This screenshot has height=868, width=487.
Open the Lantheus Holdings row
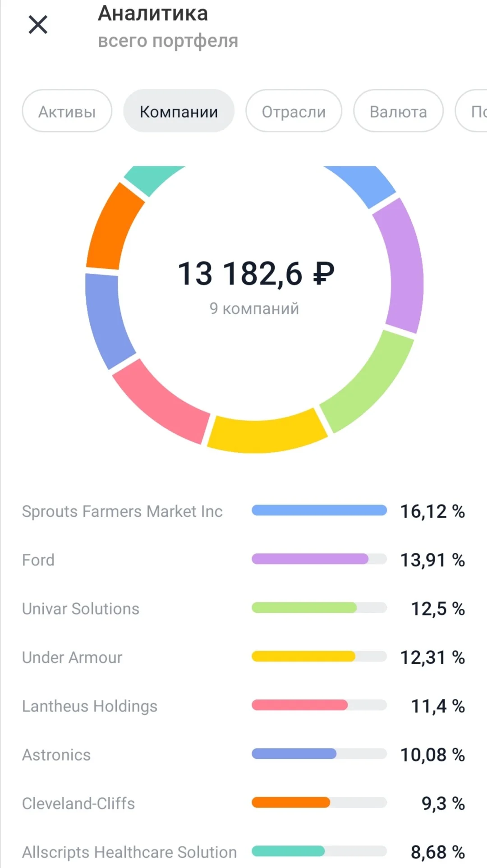[243, 706]
